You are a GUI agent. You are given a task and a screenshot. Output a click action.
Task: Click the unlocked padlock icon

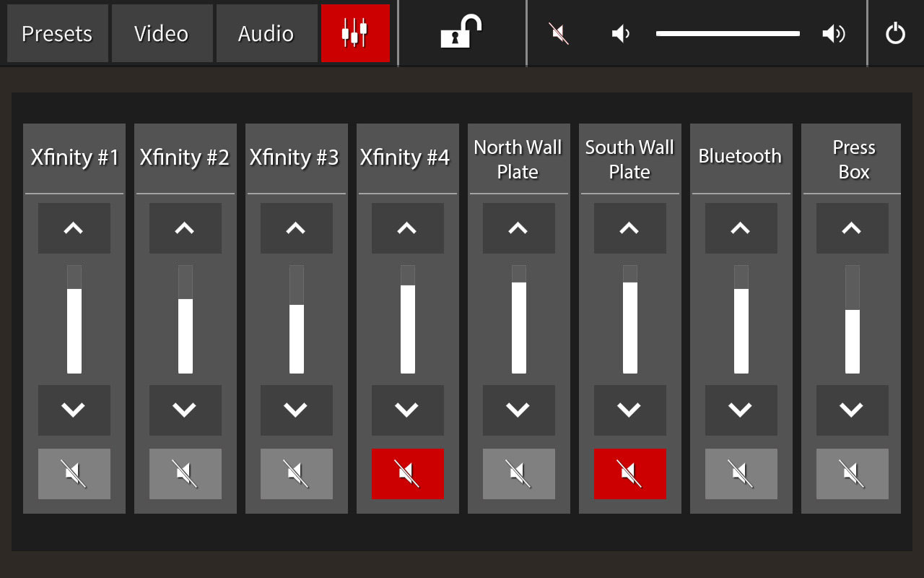[461, 33]
